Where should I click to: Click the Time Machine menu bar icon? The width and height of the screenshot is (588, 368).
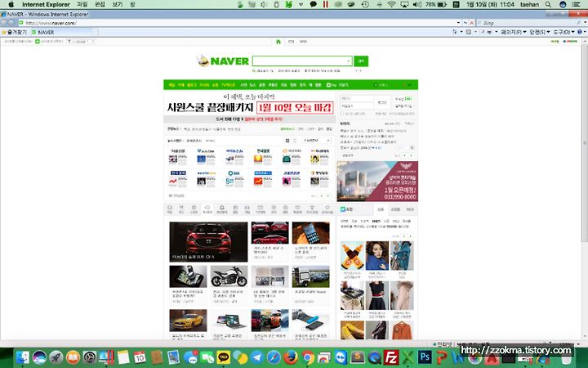point(365,5)
